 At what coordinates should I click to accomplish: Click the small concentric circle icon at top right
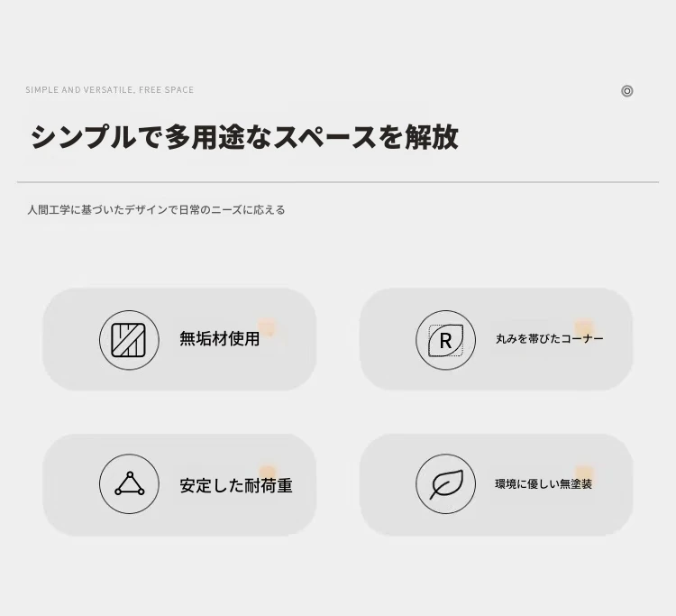tap(626, 91)
